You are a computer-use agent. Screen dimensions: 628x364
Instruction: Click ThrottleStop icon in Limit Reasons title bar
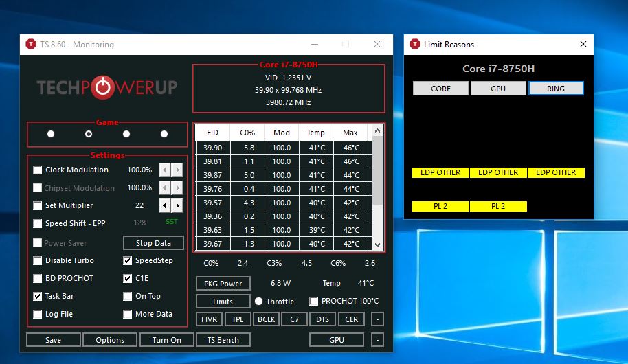tap(415, 44)
